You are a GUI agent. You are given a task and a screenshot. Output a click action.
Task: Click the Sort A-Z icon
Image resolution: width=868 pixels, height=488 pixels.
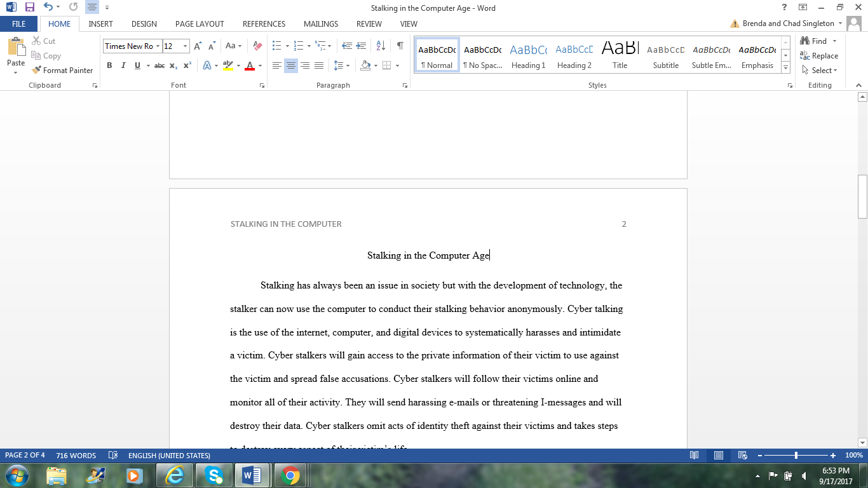381,46
